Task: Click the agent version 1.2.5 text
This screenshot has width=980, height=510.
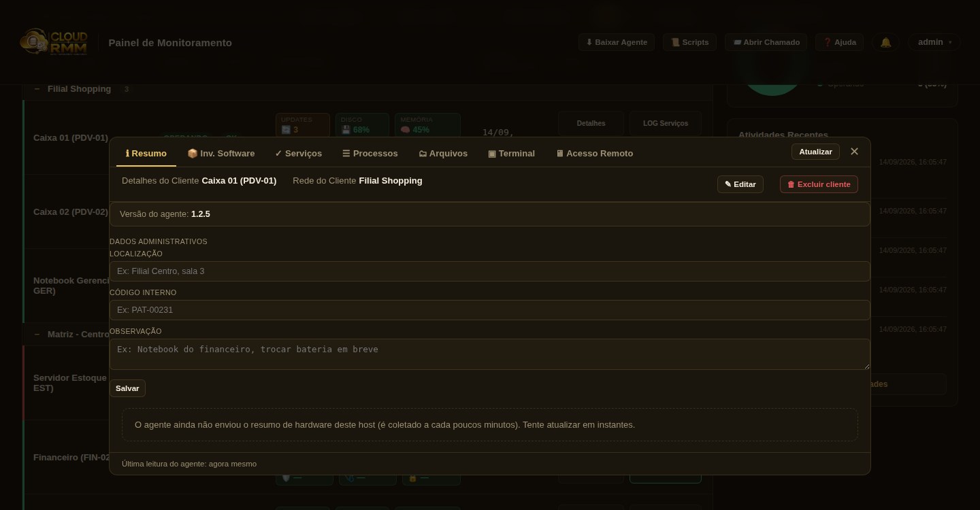Action: (201, 214)
